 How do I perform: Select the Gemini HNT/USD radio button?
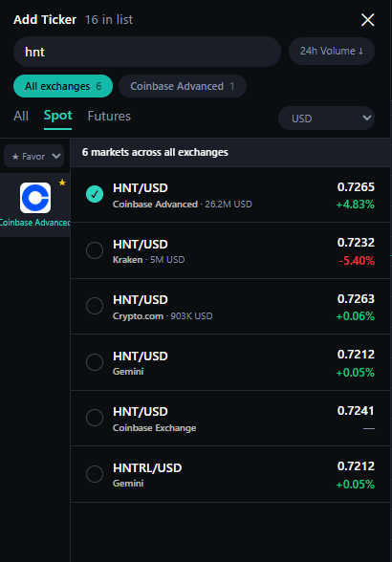(x=95, y=362)
